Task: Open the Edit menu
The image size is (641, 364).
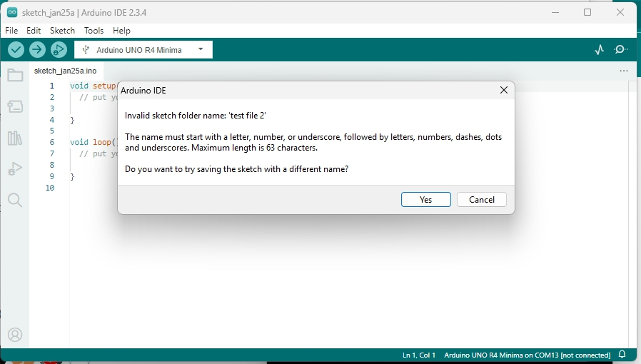Action: pyautogui.click(x=34, y=31)
